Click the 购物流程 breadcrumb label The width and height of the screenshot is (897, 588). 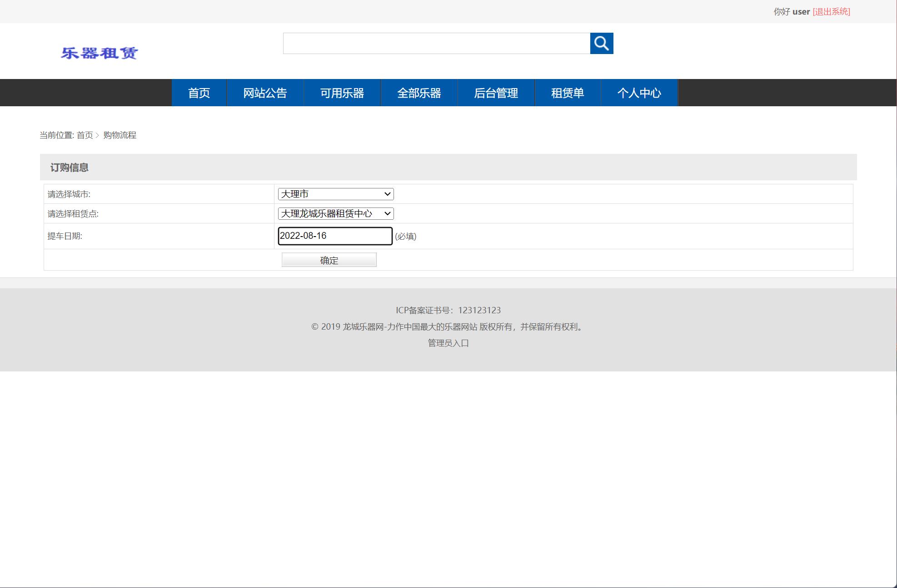tap(120, 135)
